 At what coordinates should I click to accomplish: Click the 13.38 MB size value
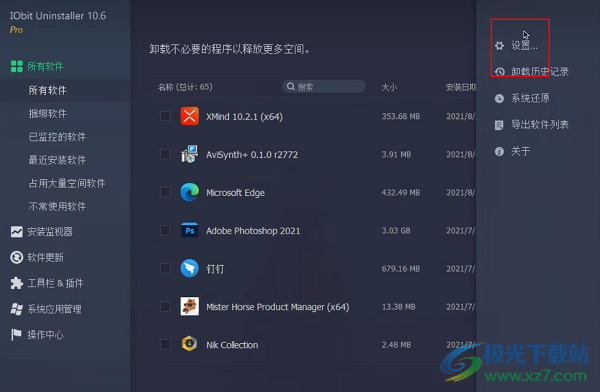pyautogui.click(x=398, y=307)
